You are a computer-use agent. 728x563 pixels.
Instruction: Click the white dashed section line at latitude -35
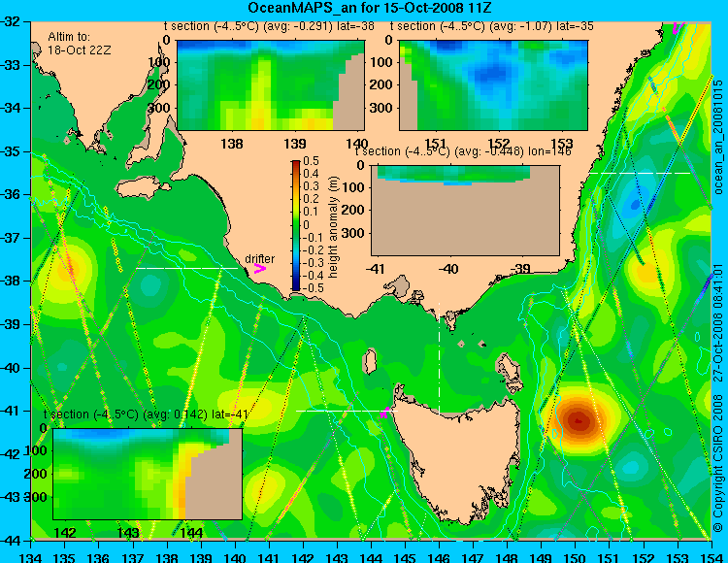pyautogui.click(x=640, y=173)
